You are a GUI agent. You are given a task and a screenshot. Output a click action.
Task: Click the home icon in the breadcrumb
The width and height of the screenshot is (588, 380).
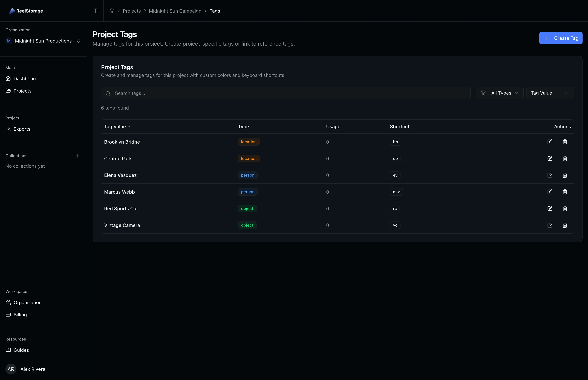click(x=112, y=11)
